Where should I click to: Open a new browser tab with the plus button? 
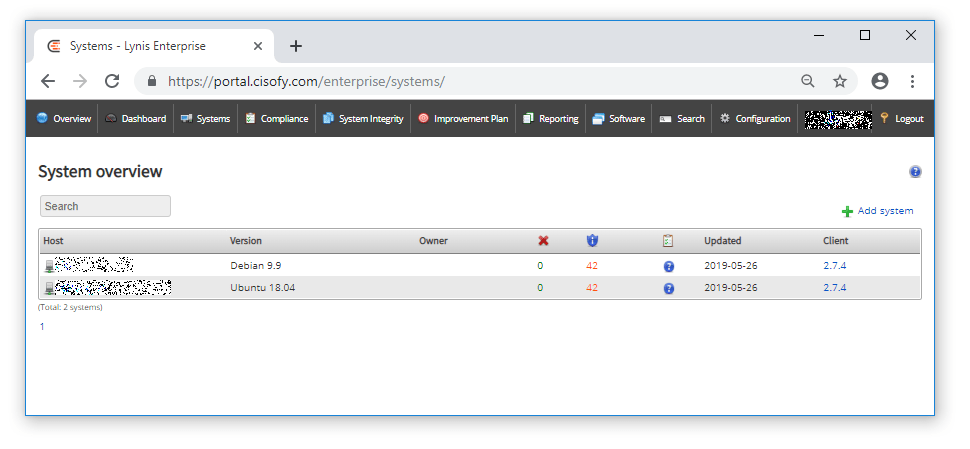click(296, 46)
